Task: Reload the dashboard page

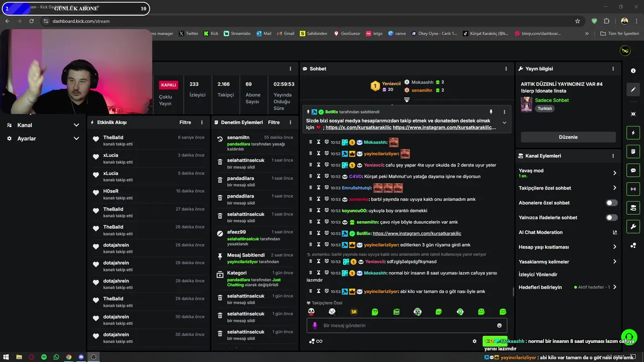Action: point(32,21)
